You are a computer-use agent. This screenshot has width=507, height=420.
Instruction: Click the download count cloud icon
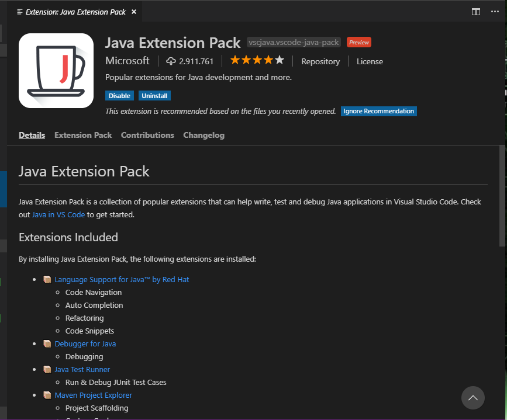tap(171, 61)
